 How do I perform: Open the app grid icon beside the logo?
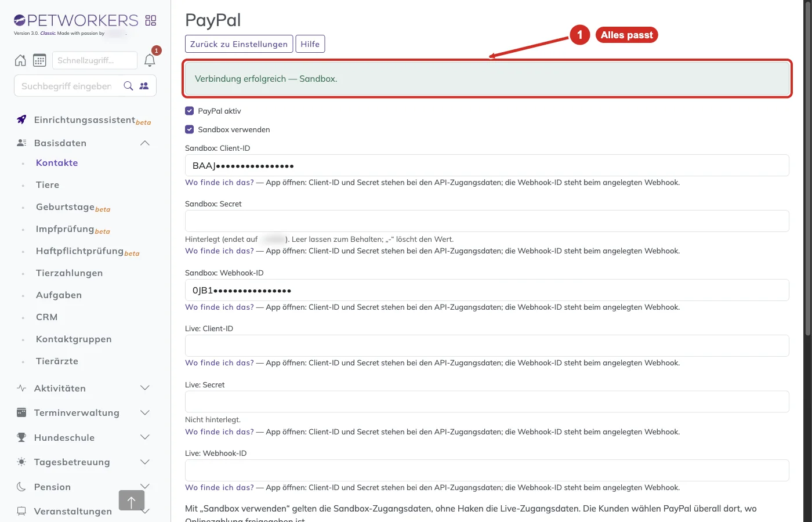pyautogui.click(x=151, y=21)
